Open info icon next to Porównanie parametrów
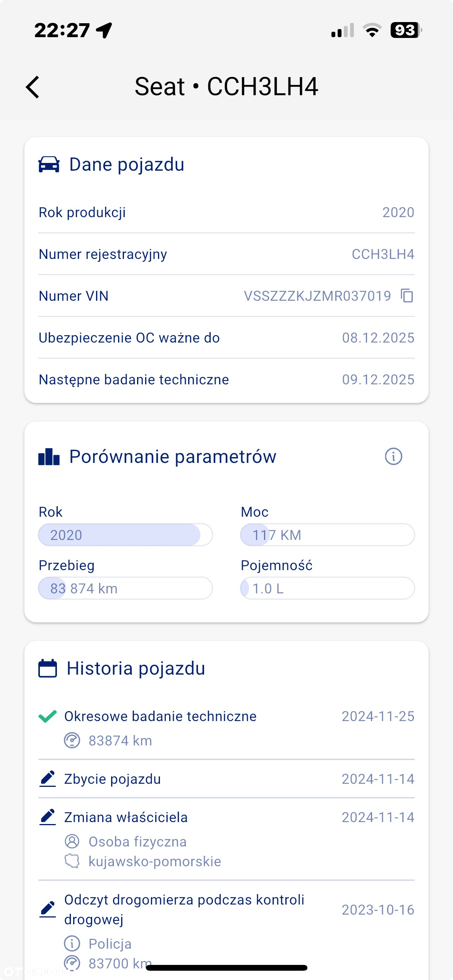Screen dimensions: 453x980 click(x=393, y=457)
